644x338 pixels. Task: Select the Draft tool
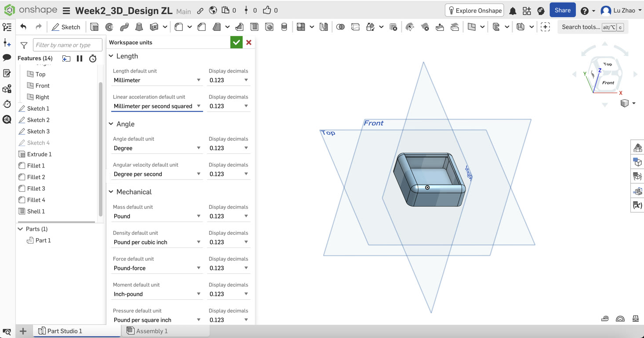coord(217,27)
